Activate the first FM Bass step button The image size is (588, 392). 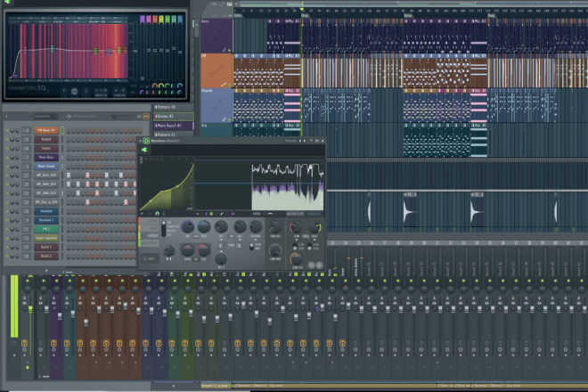tap(69, 131)
